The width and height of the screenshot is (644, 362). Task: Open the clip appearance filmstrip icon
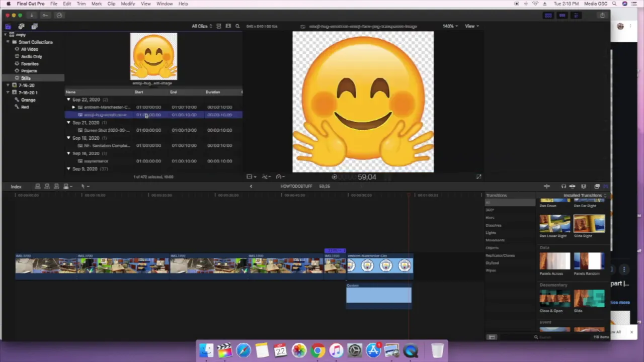583,187
